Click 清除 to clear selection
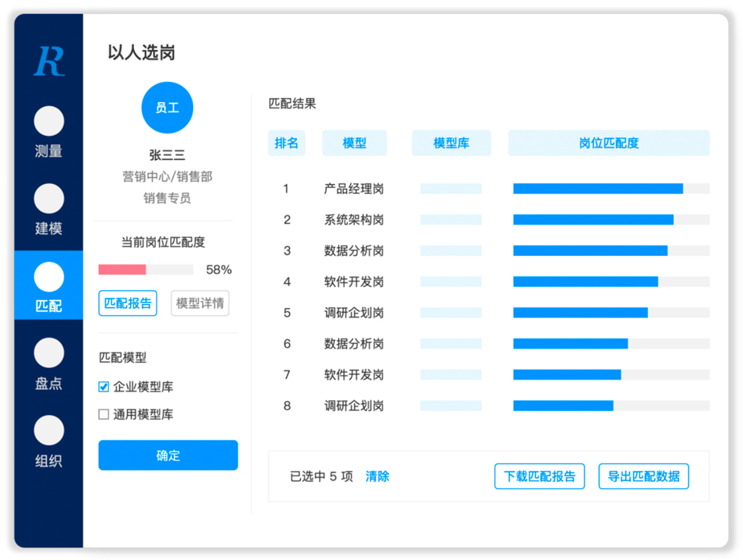 pos(377,477)
